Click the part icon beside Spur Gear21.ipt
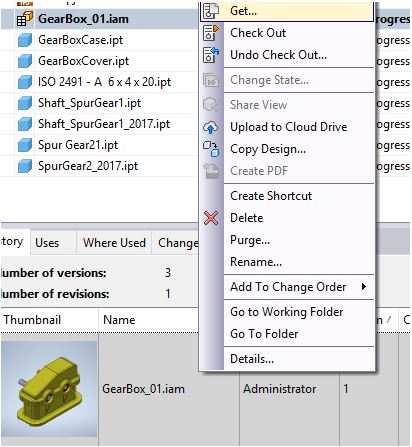412x447 pixels. click(25, 145)
